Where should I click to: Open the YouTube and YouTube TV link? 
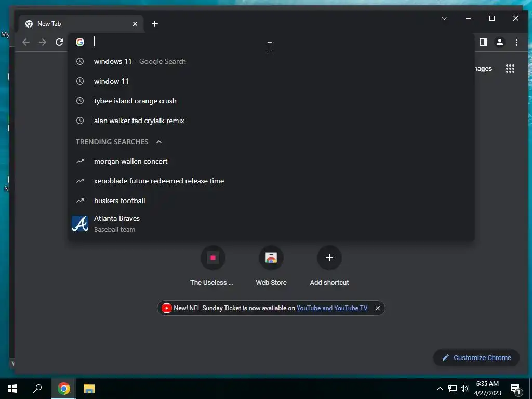(332, 308)
